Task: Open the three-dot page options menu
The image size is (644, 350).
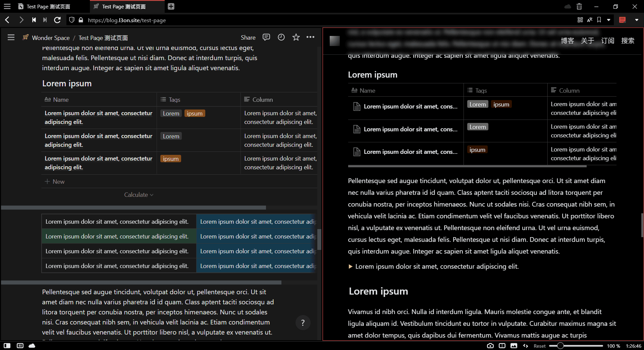Action: (311, 37)
